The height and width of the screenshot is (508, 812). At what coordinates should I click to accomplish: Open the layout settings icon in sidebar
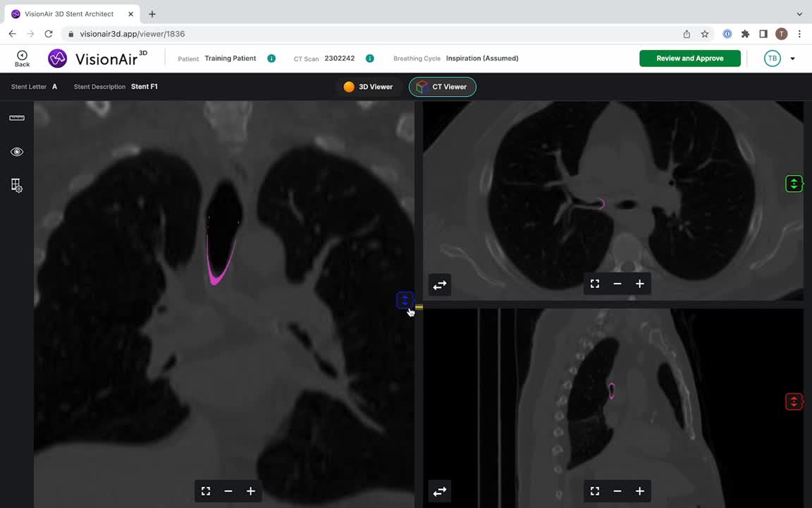point(17,186)
